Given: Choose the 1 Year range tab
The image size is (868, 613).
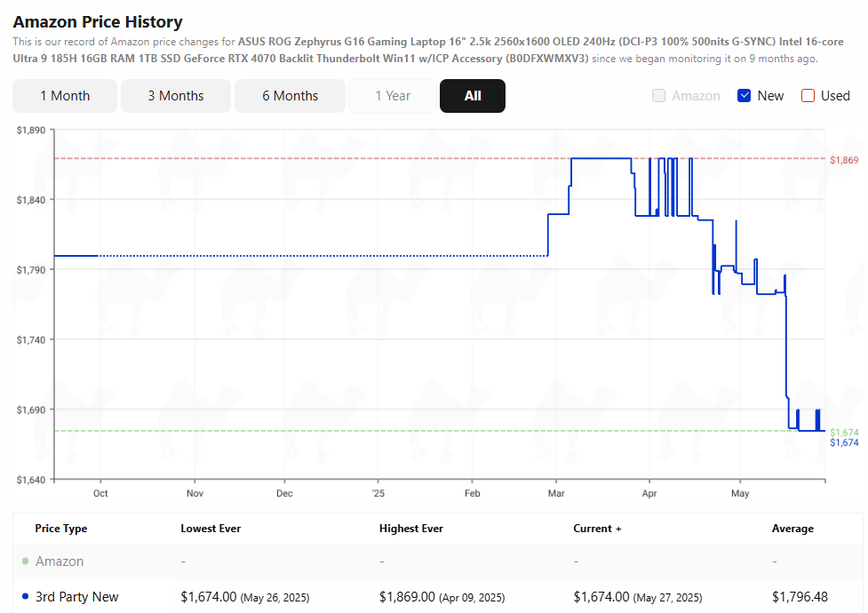Looking at the screenshot, I should click(393, 96).
